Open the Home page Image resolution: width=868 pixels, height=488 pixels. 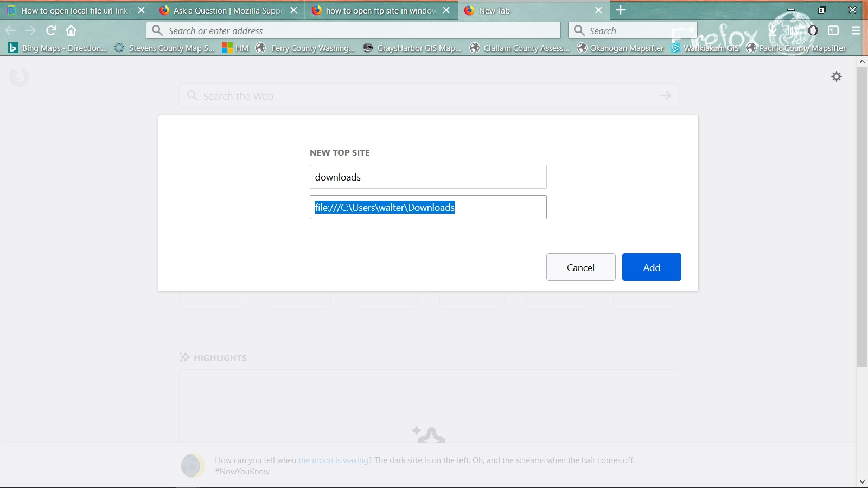pos(71,30)
